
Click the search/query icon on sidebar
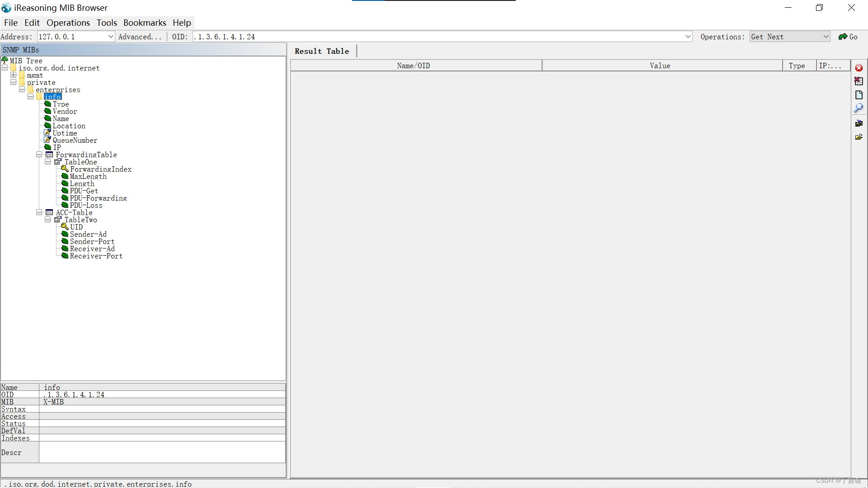pyautogui.click(x=859, y=108)
